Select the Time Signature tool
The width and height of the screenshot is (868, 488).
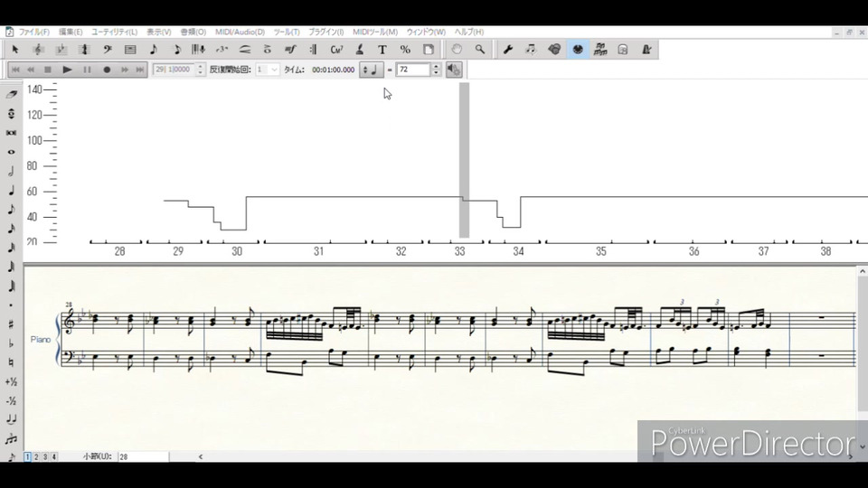(x=84, y=50)
